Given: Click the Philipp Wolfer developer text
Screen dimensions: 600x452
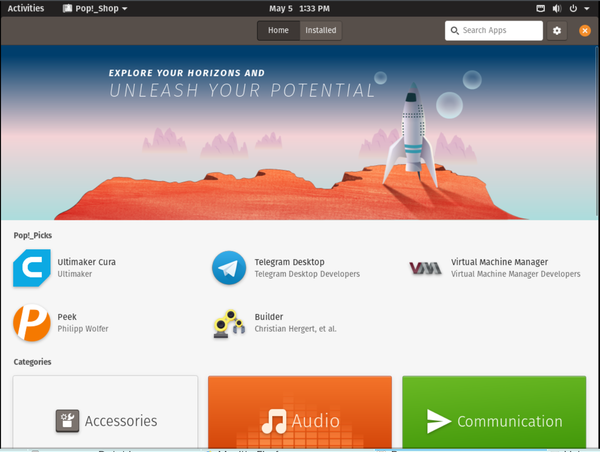Looking at the screenshot, I should (83, 329).
